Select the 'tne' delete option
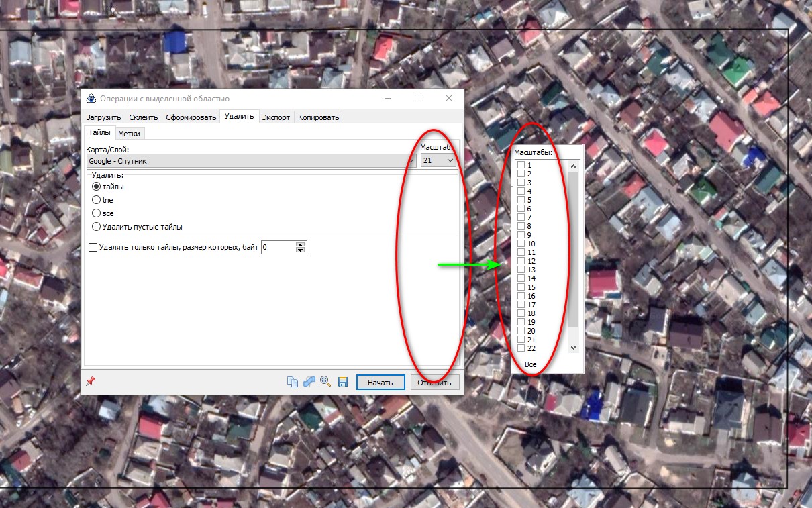Viewport: 812px width, 508px height. 97,200
